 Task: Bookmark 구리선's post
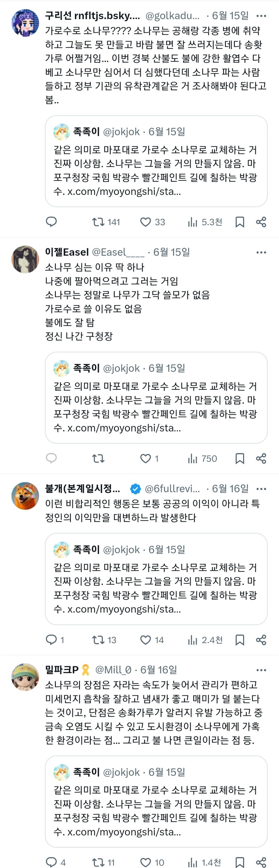pos(239,222)
